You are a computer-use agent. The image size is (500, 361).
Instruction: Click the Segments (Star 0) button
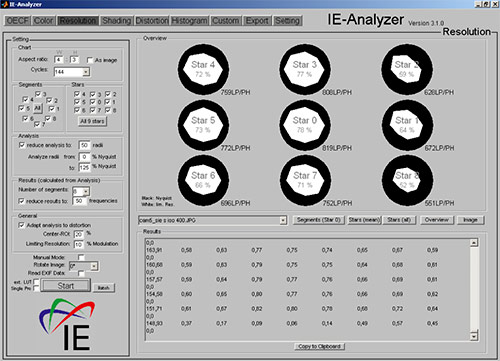tap(318, 220)
